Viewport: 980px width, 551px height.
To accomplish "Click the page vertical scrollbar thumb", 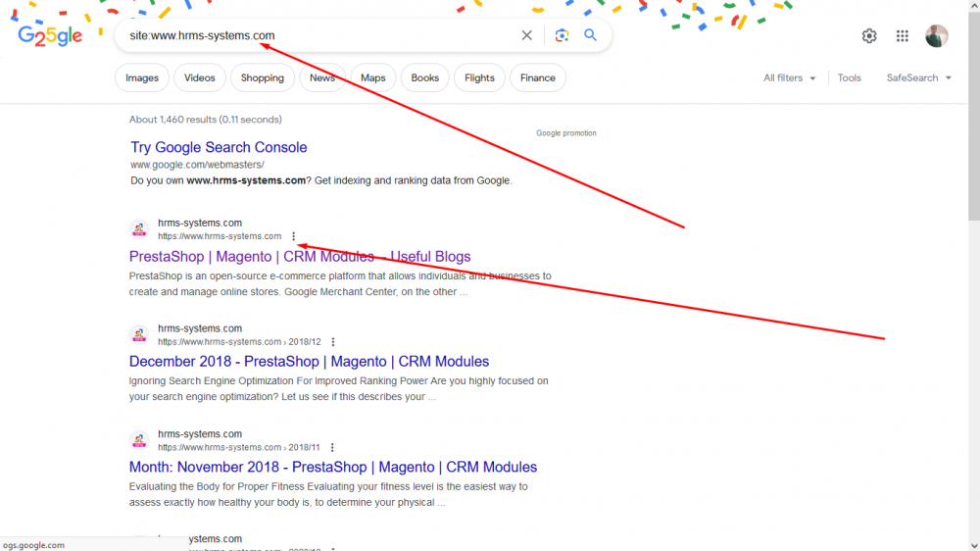I will click(x=974, y=116).
